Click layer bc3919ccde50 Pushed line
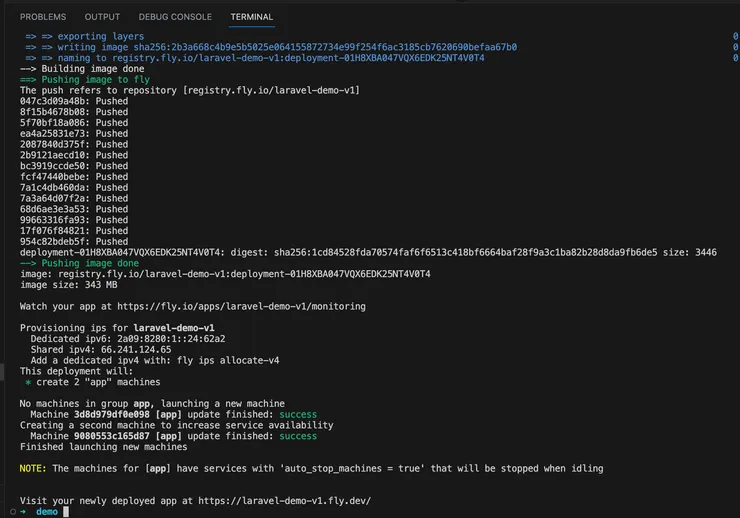 [74, 166]
